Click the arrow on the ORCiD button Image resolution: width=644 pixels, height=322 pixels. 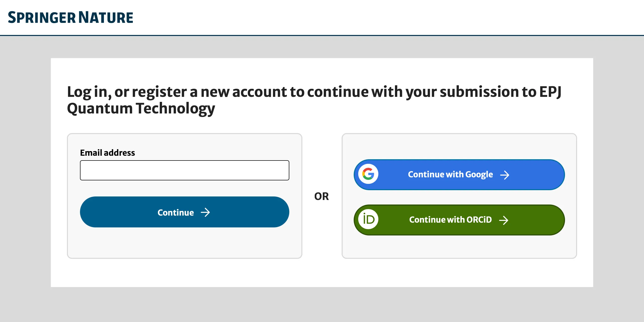click(x=504, y=220)
